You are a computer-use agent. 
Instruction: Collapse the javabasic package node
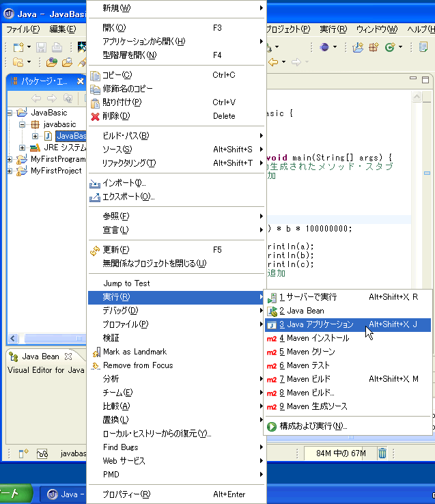point(23,125)
